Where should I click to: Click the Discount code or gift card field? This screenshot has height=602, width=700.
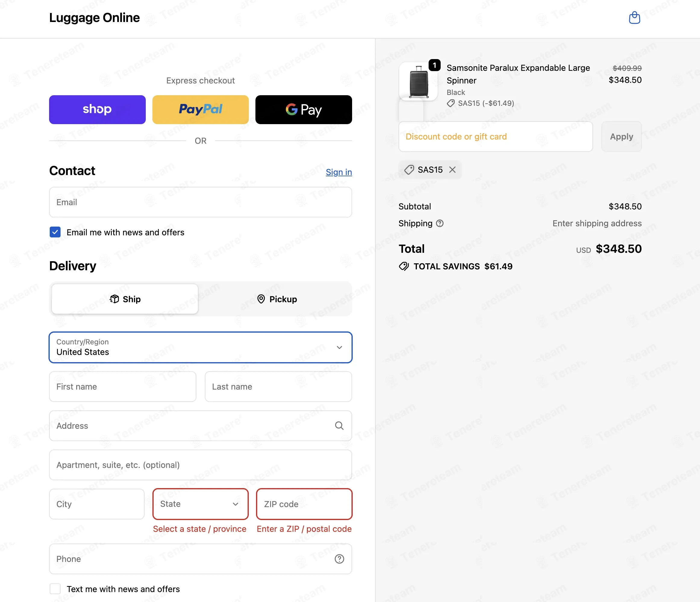[495, 136]
